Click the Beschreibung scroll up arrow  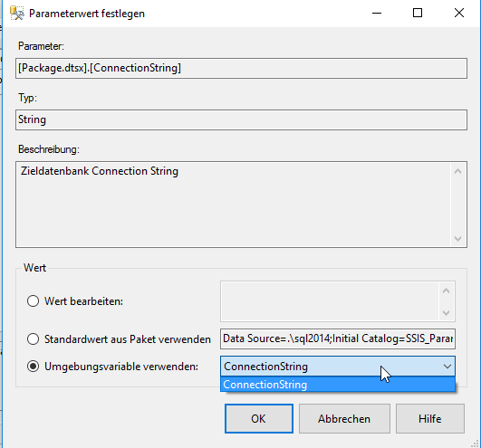[x=458, y=171]
